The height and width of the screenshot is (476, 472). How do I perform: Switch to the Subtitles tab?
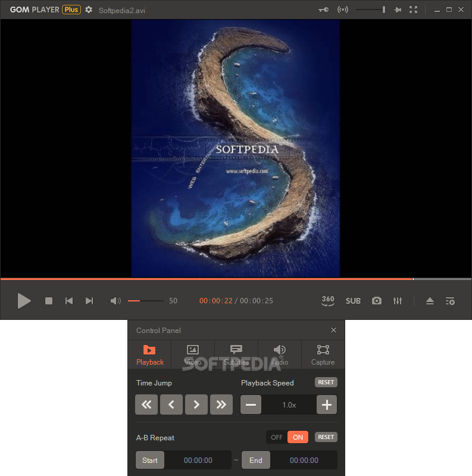[236, 354]
